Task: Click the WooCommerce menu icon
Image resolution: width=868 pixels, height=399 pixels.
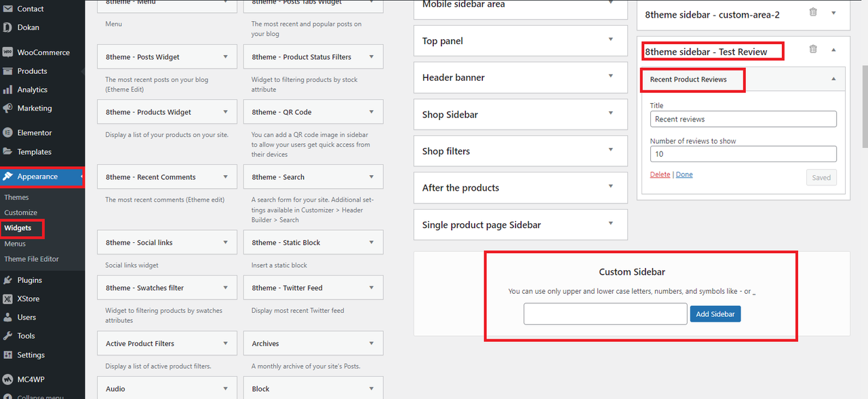Action: coord(7,52)
